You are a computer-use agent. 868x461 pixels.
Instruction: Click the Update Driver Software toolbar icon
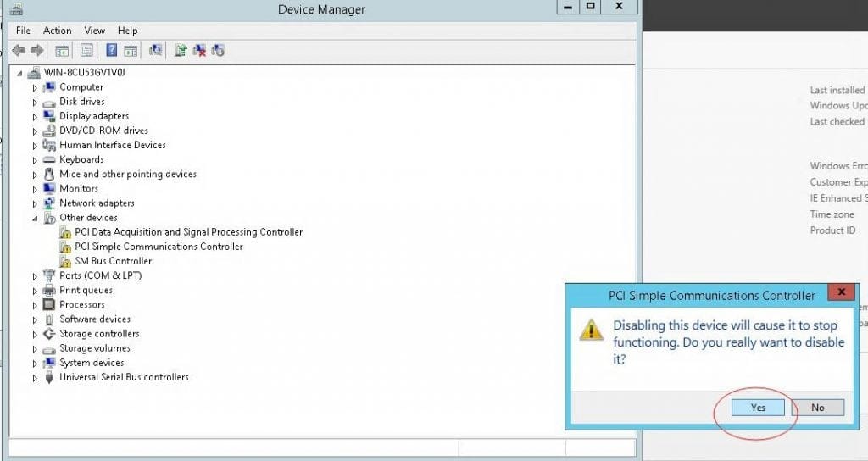click(x=180, y=51)
